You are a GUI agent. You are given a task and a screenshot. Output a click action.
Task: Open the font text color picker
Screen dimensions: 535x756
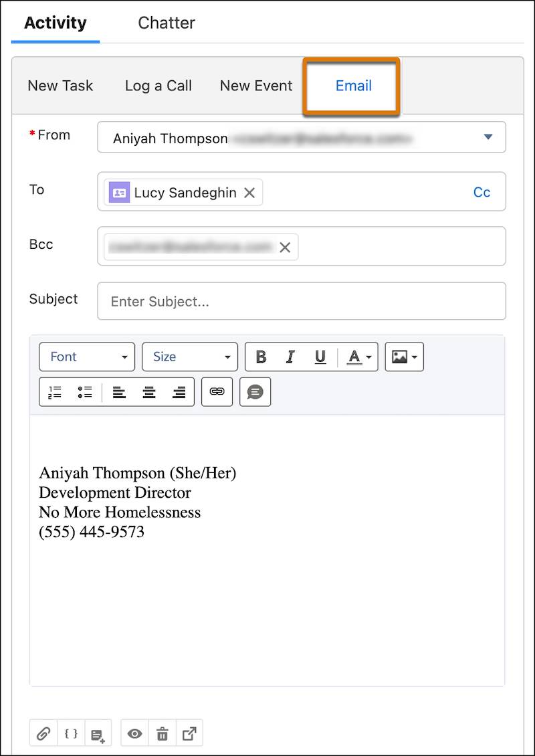[x=354, y=357]
